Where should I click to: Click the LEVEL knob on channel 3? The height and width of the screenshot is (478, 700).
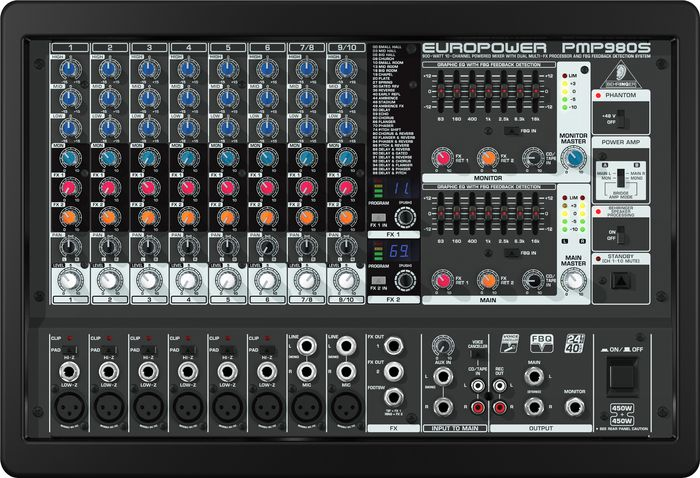[x=149, y=280]
